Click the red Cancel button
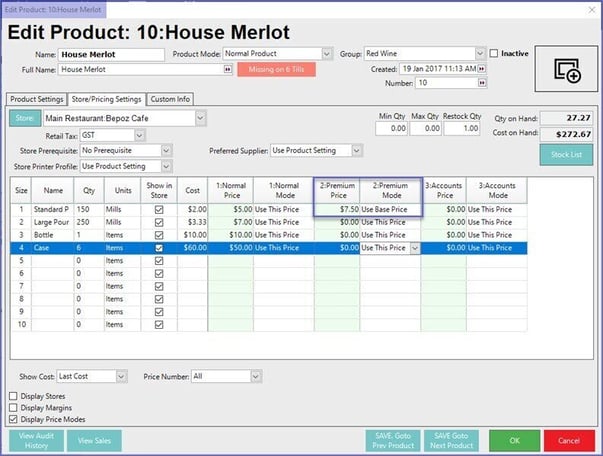This screenshot has width=603, height=456. point(569,439)
